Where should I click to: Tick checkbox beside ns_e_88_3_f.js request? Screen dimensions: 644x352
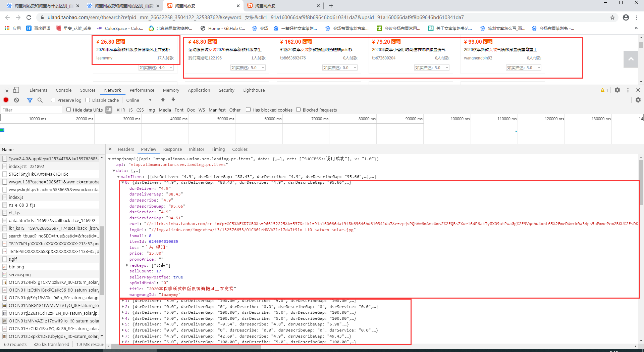point(5,205)
